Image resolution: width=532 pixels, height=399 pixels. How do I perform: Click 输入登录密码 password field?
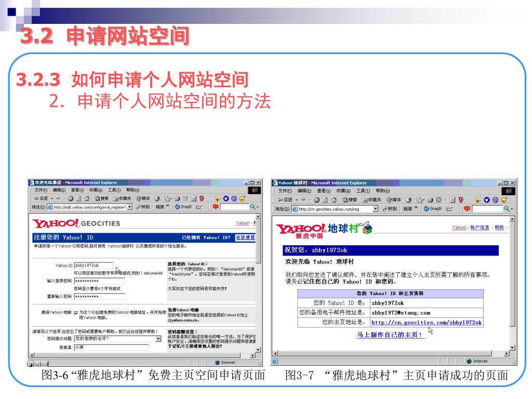point(99,281)
